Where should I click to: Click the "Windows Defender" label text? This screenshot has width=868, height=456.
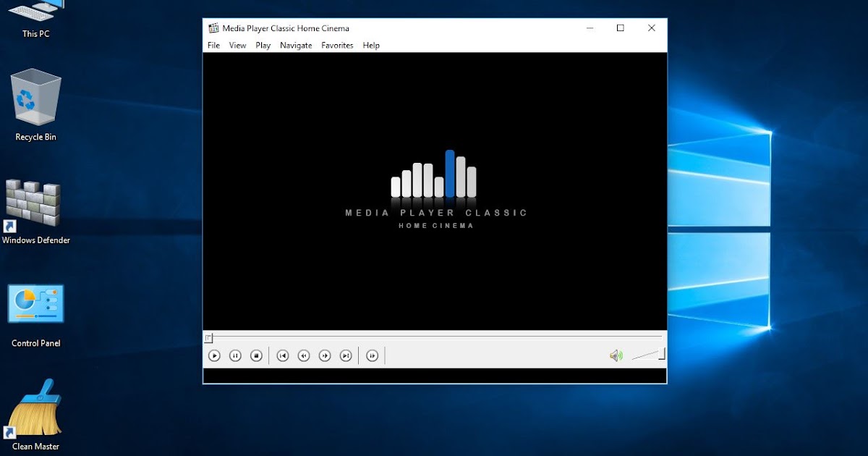[x=36, y=240]
